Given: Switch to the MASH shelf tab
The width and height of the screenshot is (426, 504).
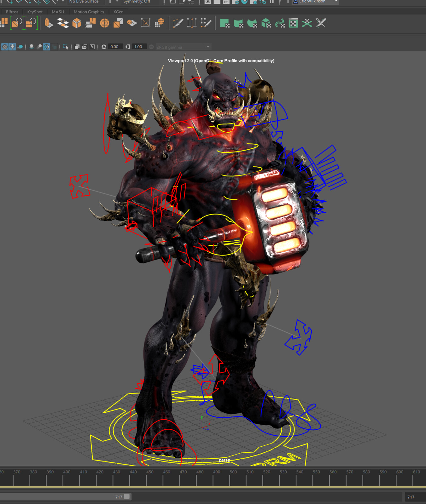Looking at the screenshot, I should pyautogui.click(x=58, y=12).
